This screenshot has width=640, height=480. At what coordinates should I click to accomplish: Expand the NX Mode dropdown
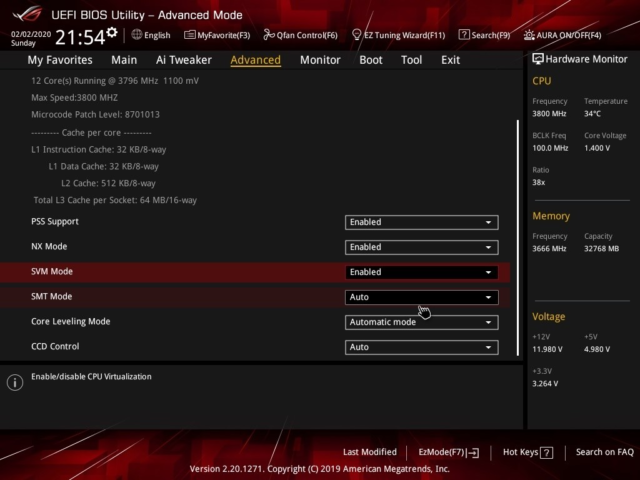[x=421, y=247]
